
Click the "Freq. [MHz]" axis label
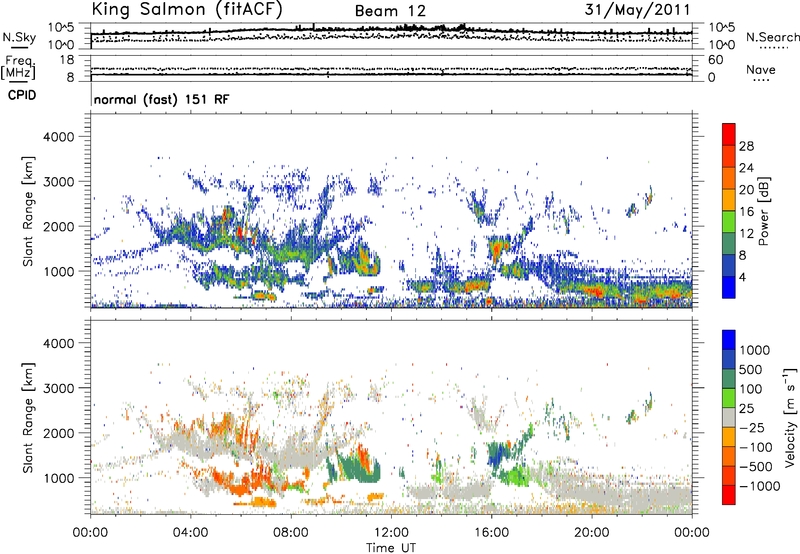pos(18,67)
